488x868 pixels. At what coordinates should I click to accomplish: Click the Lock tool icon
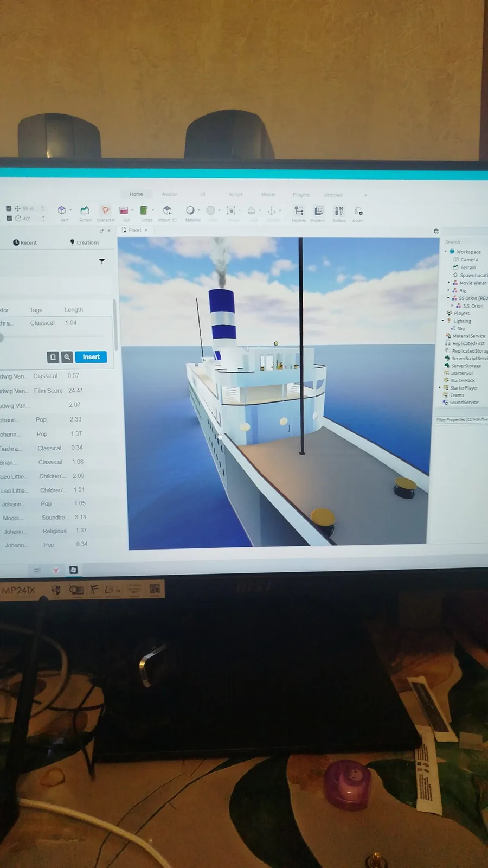(x=252, y=210)
